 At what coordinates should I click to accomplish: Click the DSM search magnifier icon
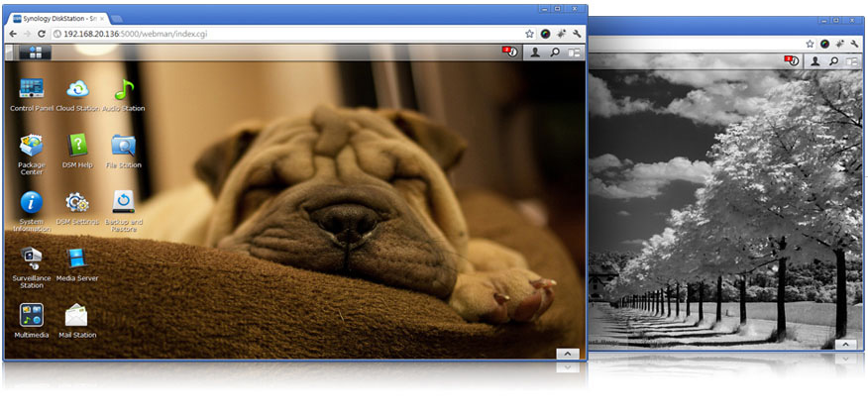click(555, 52)
